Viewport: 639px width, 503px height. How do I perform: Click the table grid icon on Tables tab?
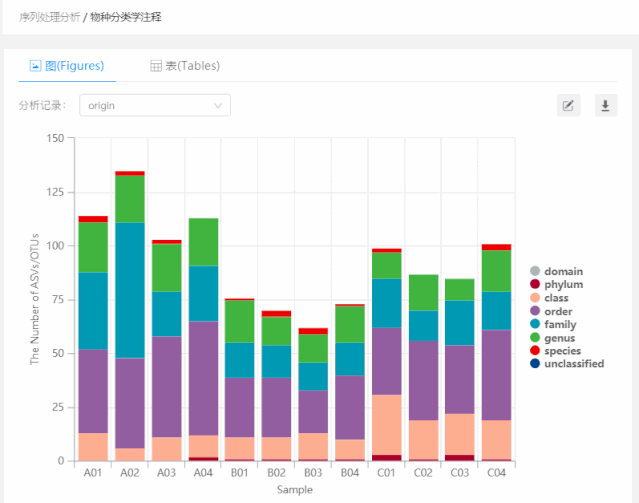point(156,66)
